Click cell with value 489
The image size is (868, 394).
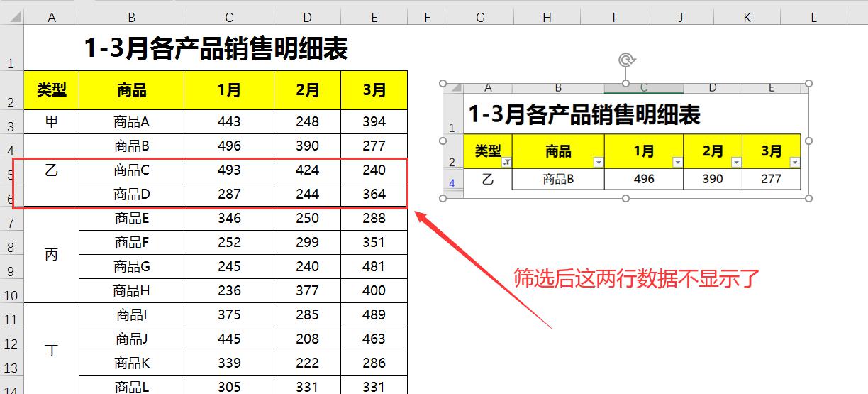[374, 315]
